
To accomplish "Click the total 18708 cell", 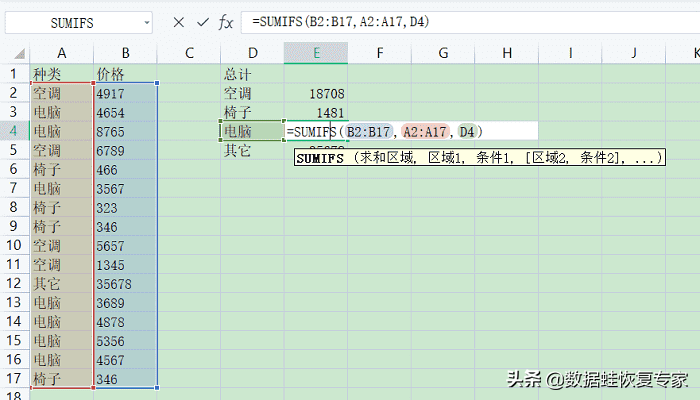I will point(316,93).
